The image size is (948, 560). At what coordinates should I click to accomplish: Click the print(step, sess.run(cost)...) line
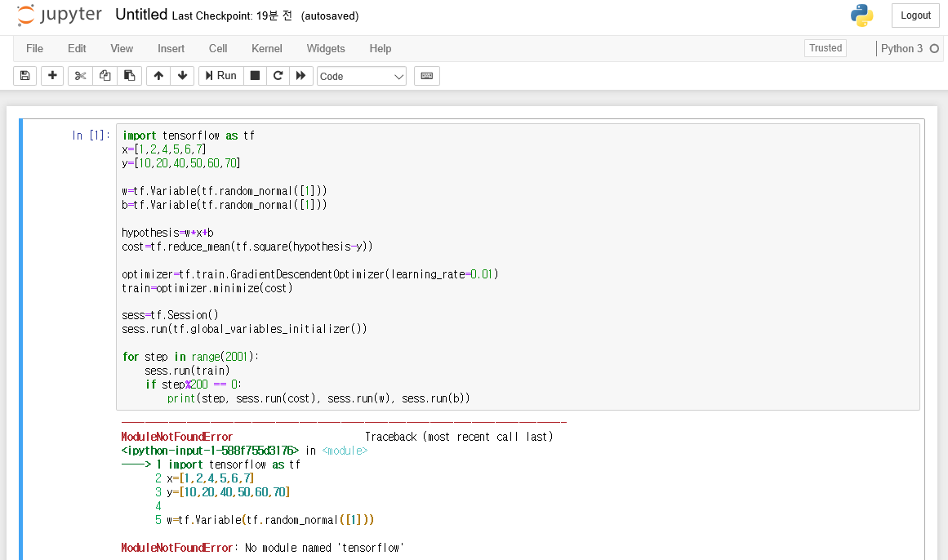(318, 398)
